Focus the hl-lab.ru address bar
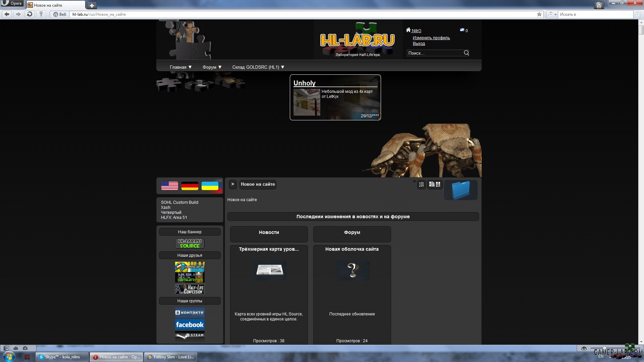This screenshot has width=644, height=362. [302, 14]
